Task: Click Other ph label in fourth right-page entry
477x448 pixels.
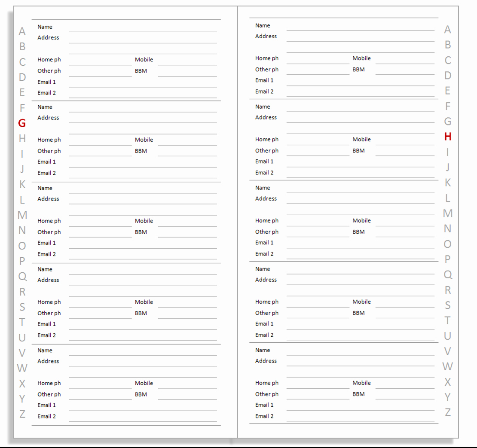Action: point(267,313)
